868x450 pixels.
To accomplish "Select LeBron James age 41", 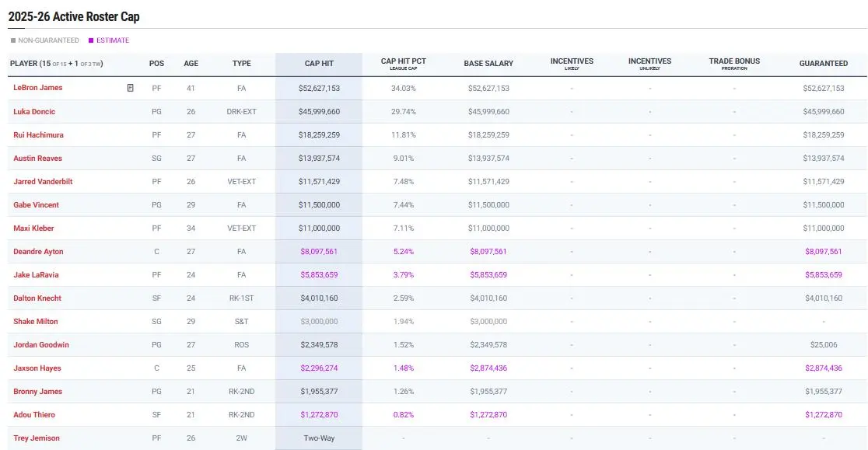I will tap(191, 88).
